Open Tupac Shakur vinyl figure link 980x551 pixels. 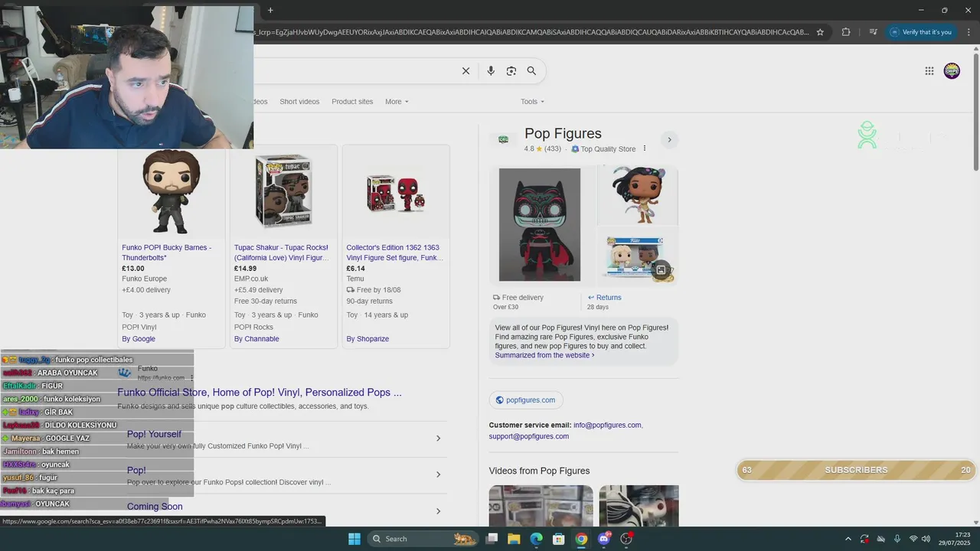pyautogui.click(x=281, y=253)
